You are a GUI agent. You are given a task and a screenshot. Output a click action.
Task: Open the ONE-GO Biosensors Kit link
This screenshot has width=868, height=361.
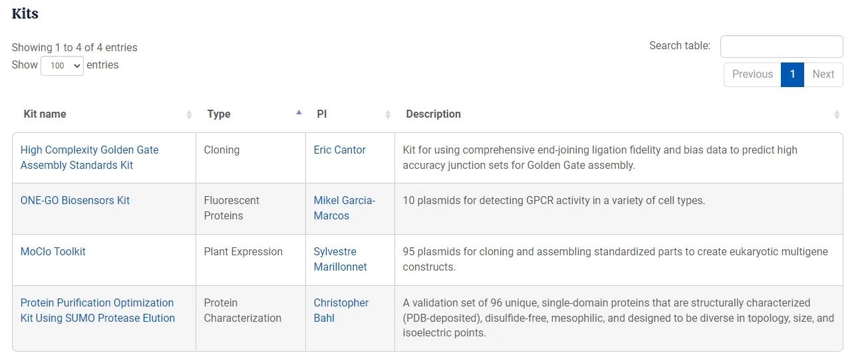75,200
